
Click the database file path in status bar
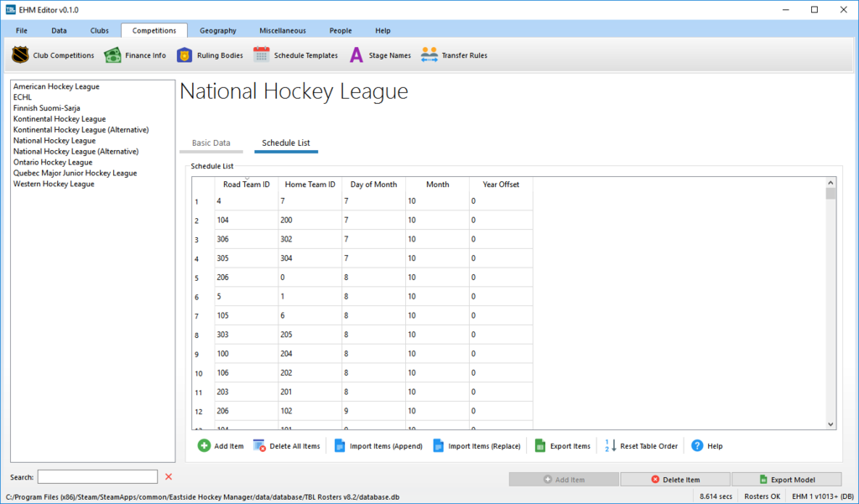203,497
